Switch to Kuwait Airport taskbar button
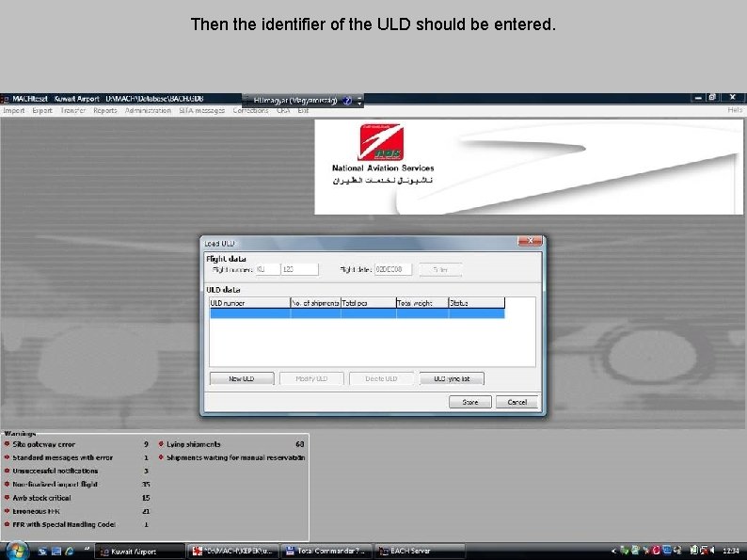The image size is (747, 560). pyautogui.click(x=139, y=552)
